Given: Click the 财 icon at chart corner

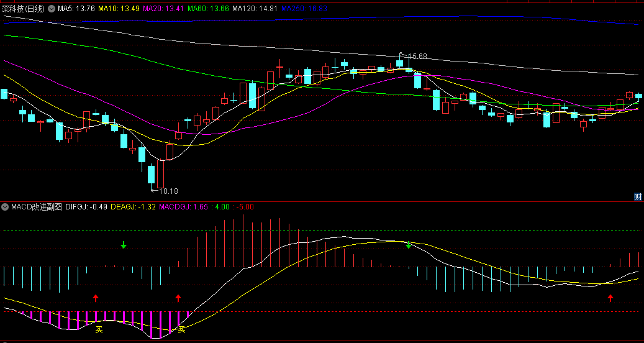Looking at the screenshot, I should point(638,197).
